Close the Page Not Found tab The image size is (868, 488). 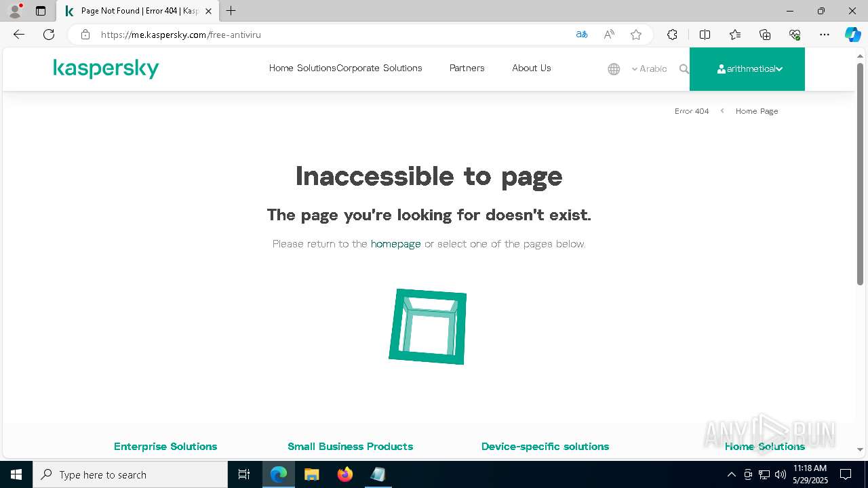tap(208, 11)
